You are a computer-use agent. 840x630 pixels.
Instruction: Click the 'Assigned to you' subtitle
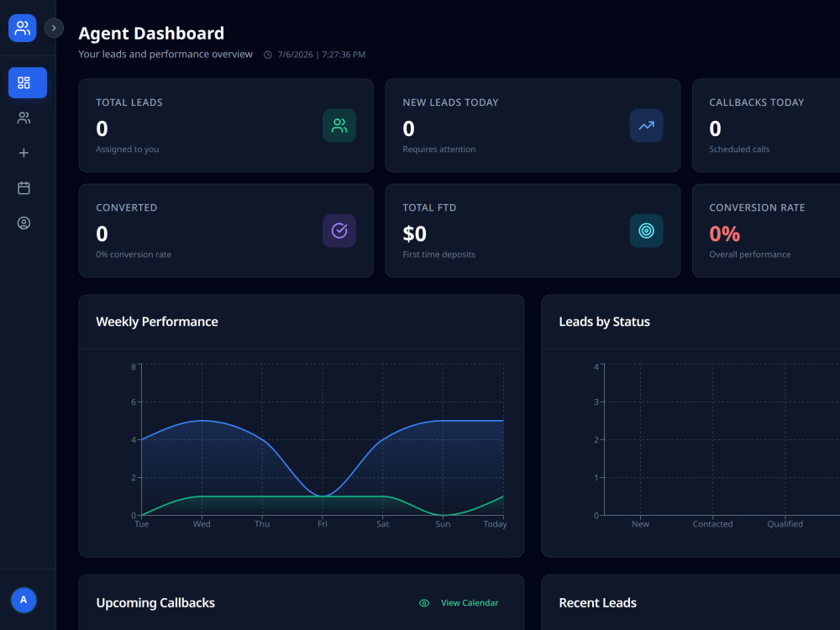pos(128,150)
